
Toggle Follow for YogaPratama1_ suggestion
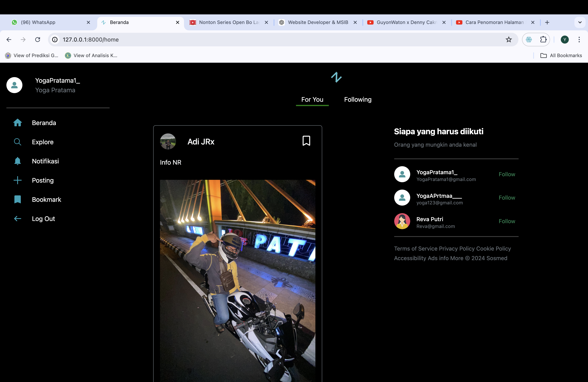pos(506,174)
